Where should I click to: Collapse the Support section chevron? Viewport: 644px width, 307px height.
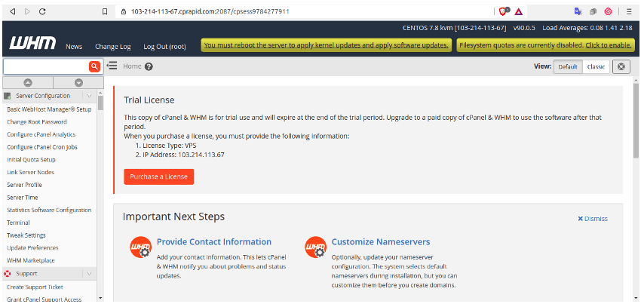(89, 274)
